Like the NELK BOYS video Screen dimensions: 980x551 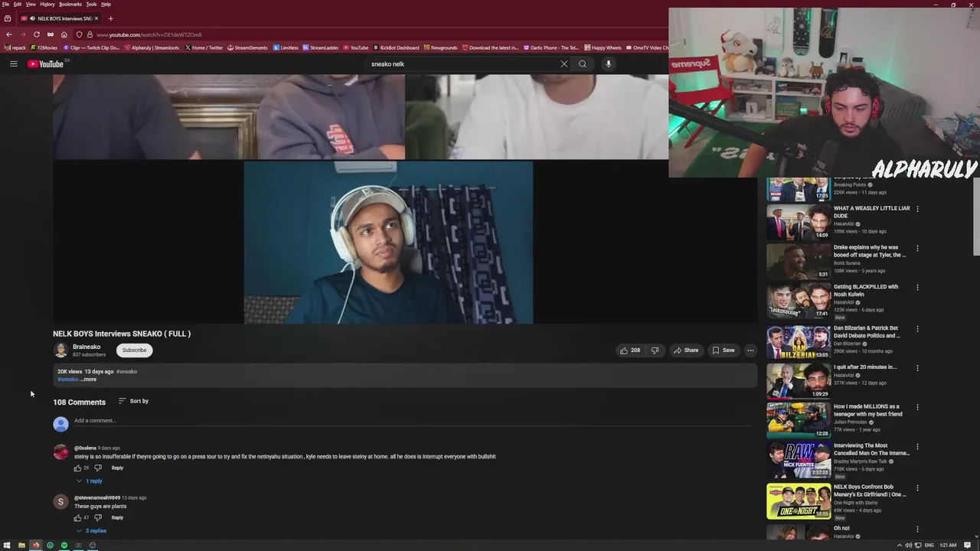click(x=629, y=350)
